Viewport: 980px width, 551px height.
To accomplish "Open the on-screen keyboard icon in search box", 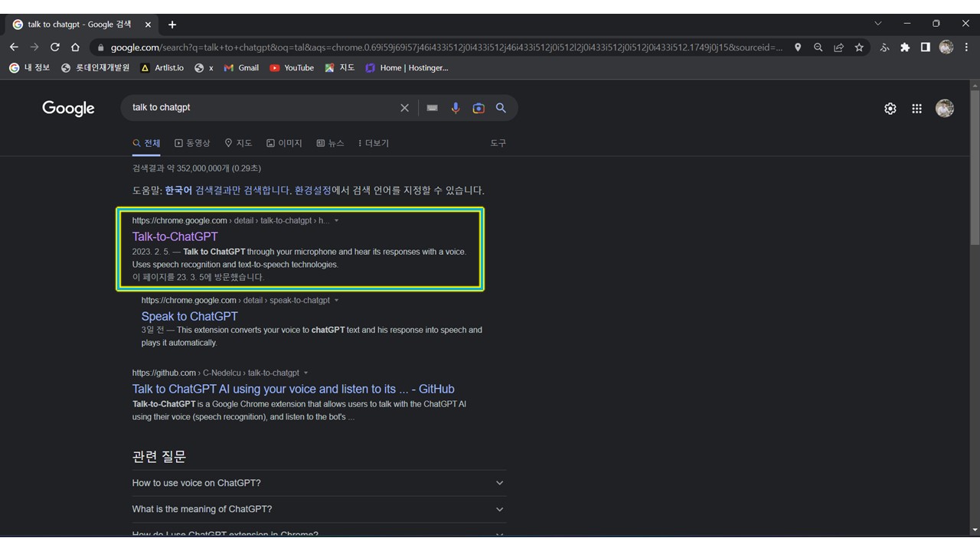I will tap(433, 108).
